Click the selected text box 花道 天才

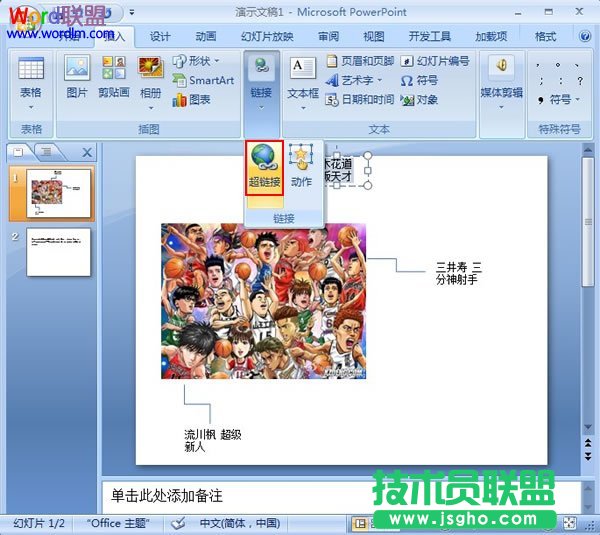338,170
